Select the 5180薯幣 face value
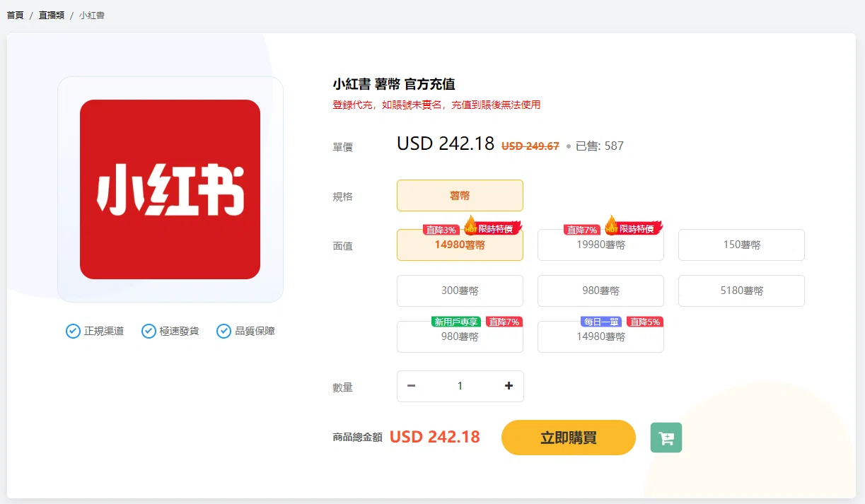Image resolution: width=865 pixels, height=504 pixels. coord(741,291)
